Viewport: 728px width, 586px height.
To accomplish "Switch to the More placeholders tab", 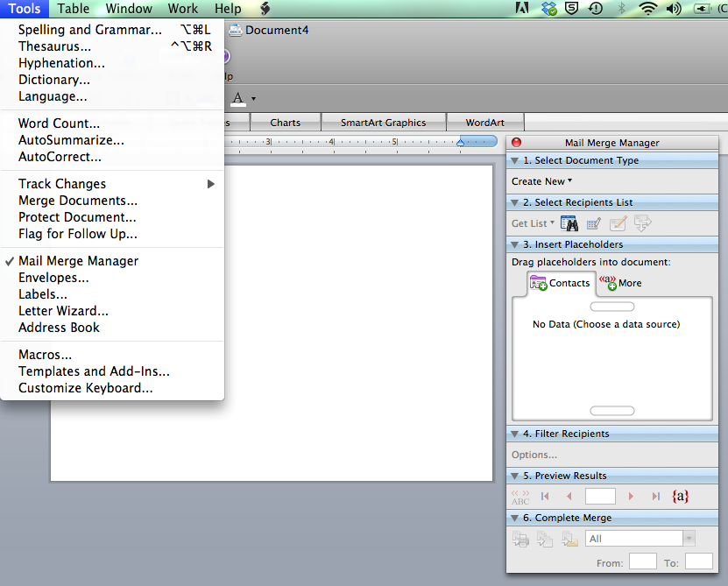I will tap(620, 282).
